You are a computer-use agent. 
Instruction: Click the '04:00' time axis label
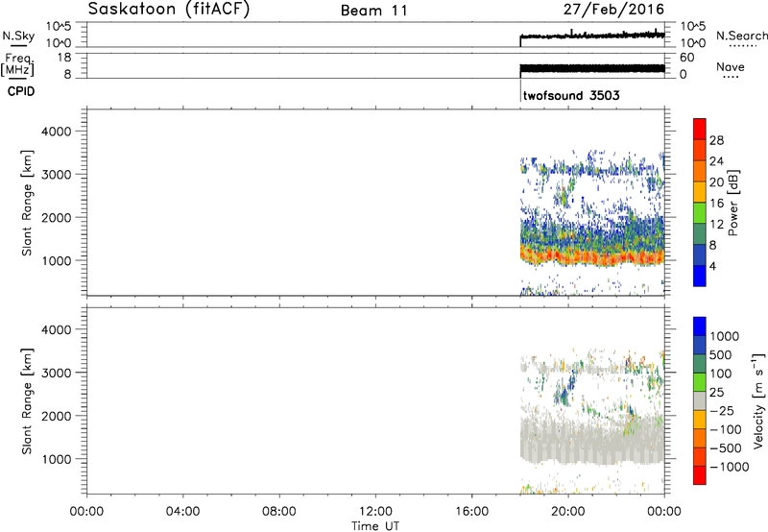coord(182,512)
